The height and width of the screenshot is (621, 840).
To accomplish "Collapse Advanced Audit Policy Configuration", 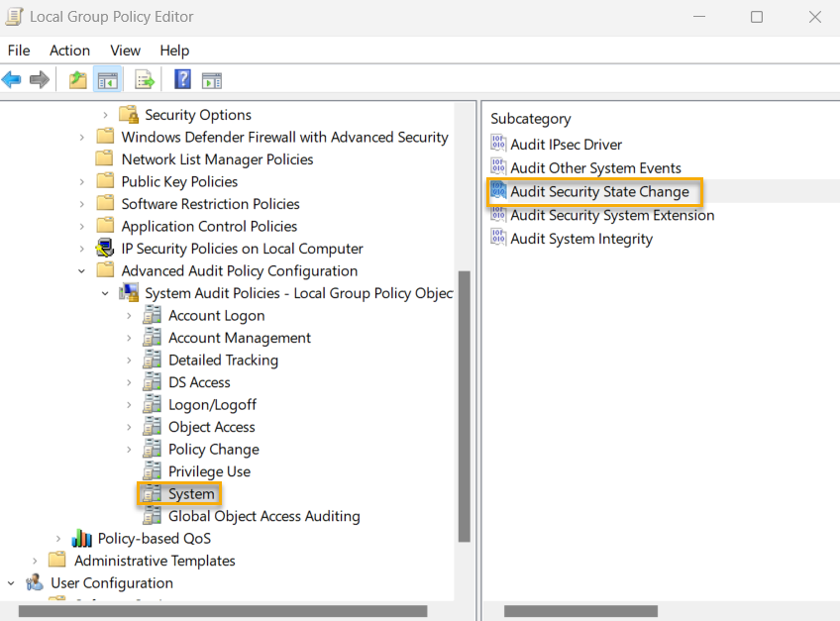I will pos(82,270).
